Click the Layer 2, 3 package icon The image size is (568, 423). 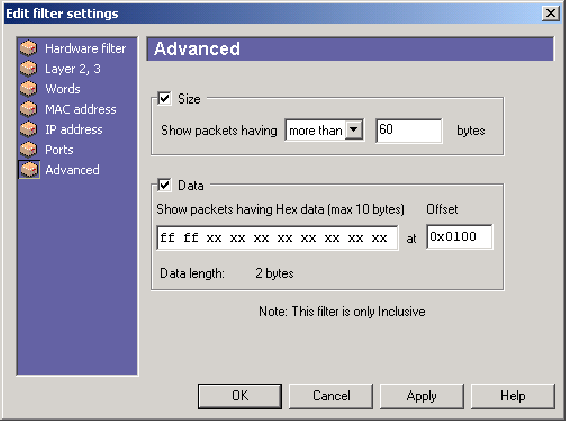(29, 68)
